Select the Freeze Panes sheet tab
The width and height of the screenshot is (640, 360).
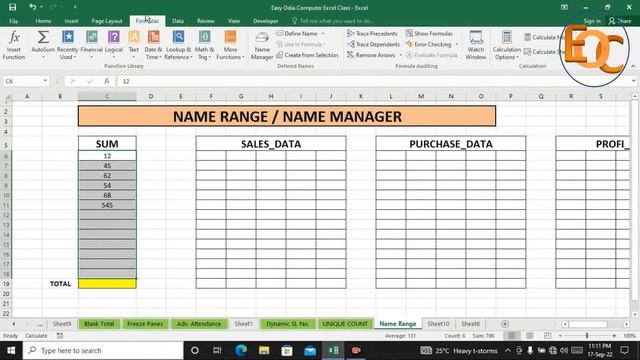click(x=145, y=324)
